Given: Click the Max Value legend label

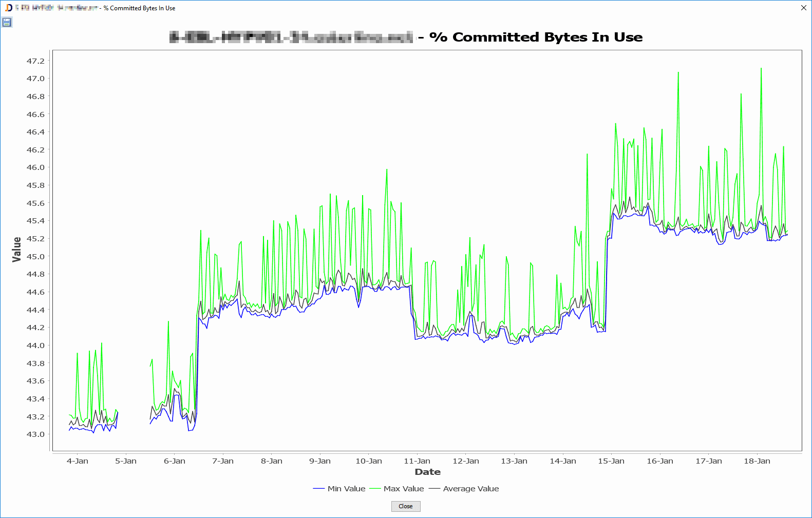Looking at the screenshot, I should coord(404,489).
